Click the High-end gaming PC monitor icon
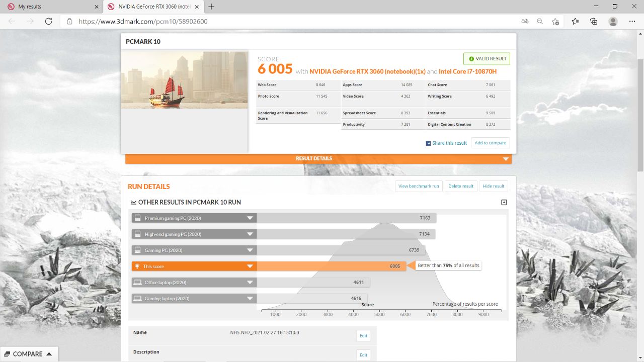 tap(137, 234)
